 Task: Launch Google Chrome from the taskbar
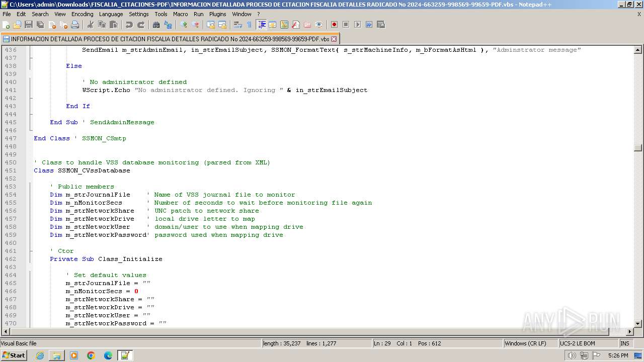tap(91, 355)
